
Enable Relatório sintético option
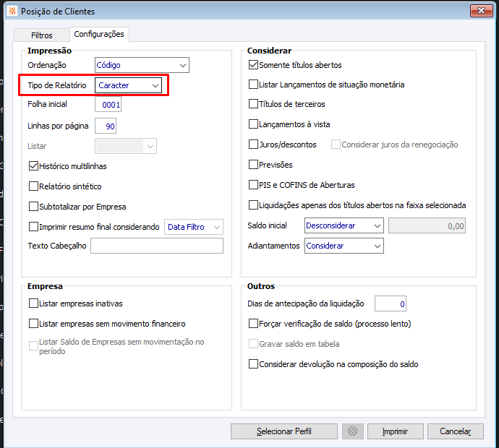tap(34, 186)
